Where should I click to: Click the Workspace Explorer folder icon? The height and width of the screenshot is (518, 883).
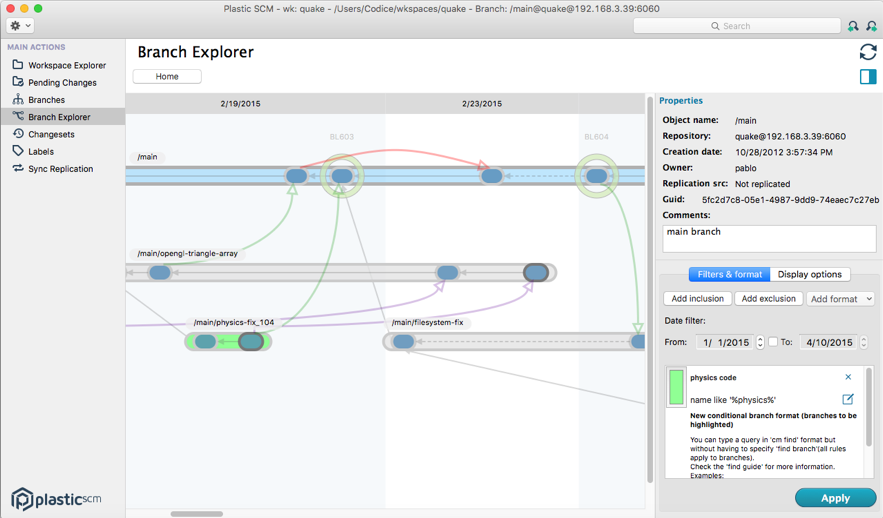pyautogui.click(x=18, y=64)
